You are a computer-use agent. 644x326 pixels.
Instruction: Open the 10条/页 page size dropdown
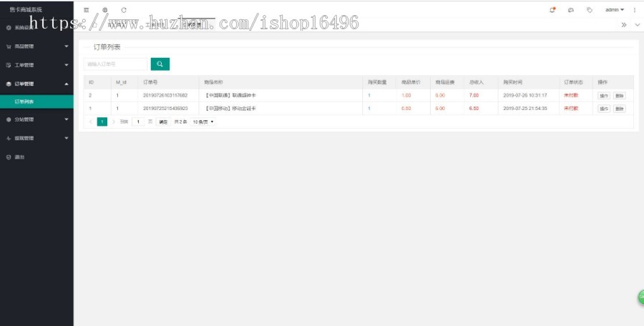click(203, 122)
